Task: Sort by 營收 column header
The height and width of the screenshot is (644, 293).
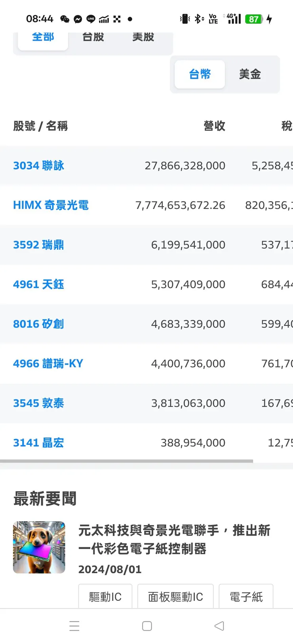Action: point(214,126)
